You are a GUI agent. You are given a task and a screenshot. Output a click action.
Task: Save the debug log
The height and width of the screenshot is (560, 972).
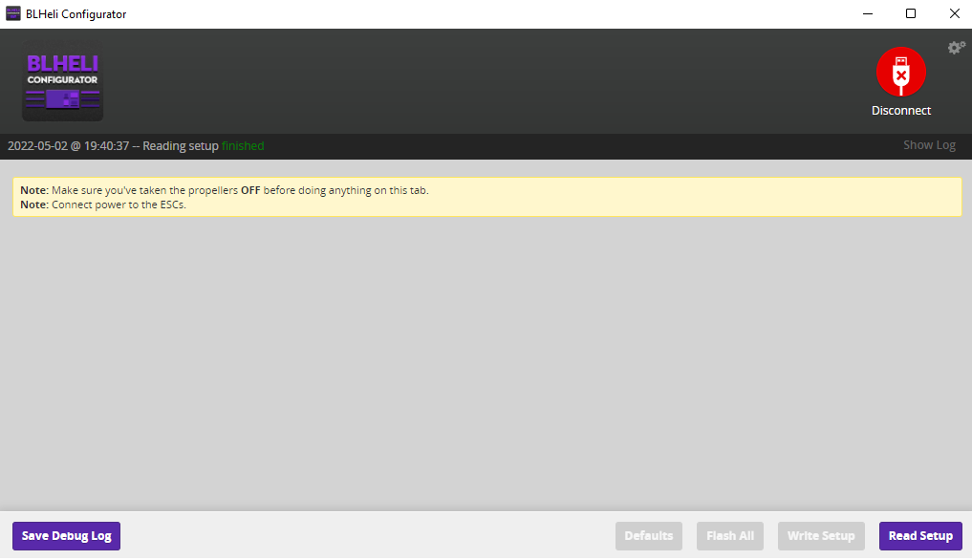[x=66, y=536]
